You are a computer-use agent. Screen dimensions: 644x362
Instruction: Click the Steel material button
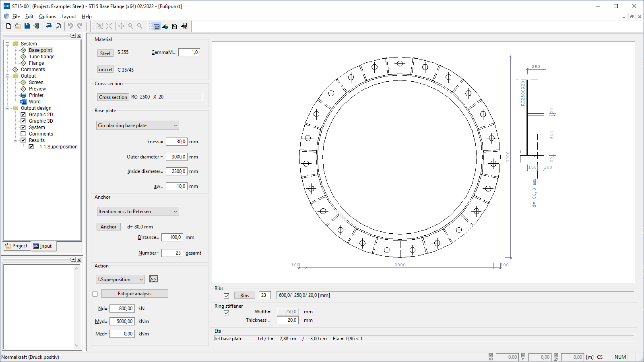tap(105, 53)
